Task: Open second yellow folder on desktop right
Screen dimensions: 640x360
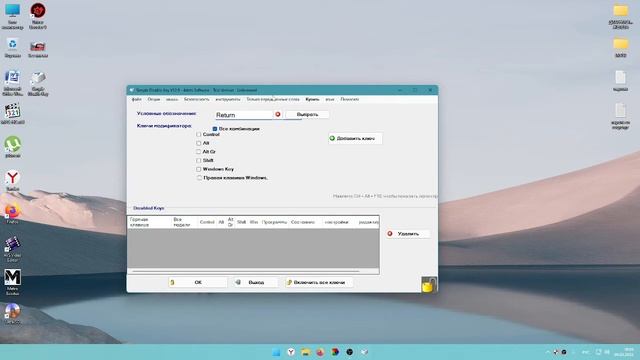Action: 620,47
